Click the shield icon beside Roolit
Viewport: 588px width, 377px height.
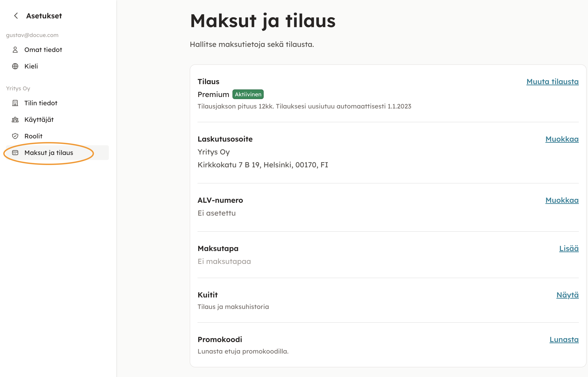[x=15, y=136]
